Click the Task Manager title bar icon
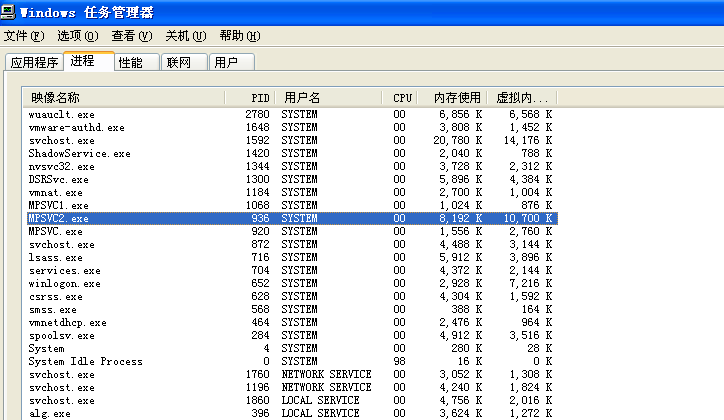Screen dimensions: 724x420 coord(10,12)
